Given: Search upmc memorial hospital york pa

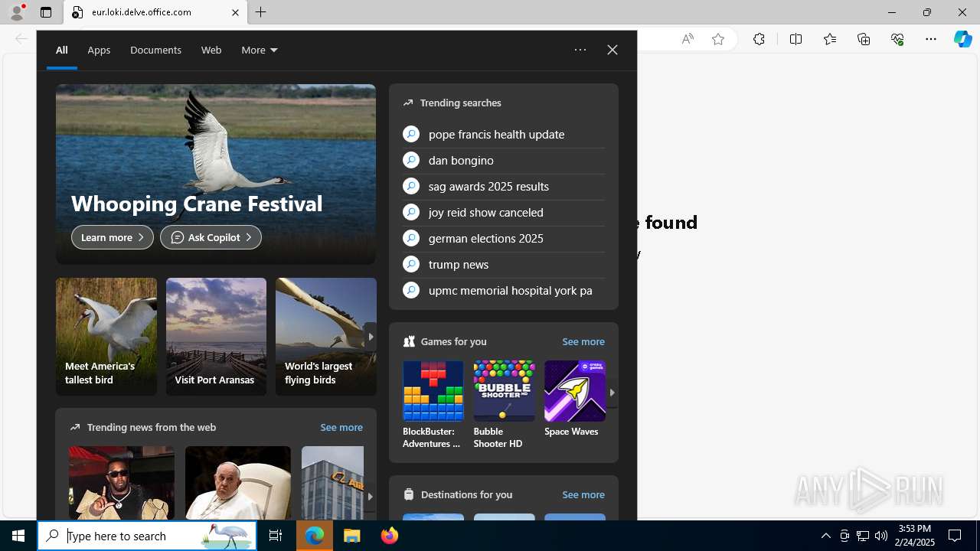Looking at the screenshot, I should 504,290.
